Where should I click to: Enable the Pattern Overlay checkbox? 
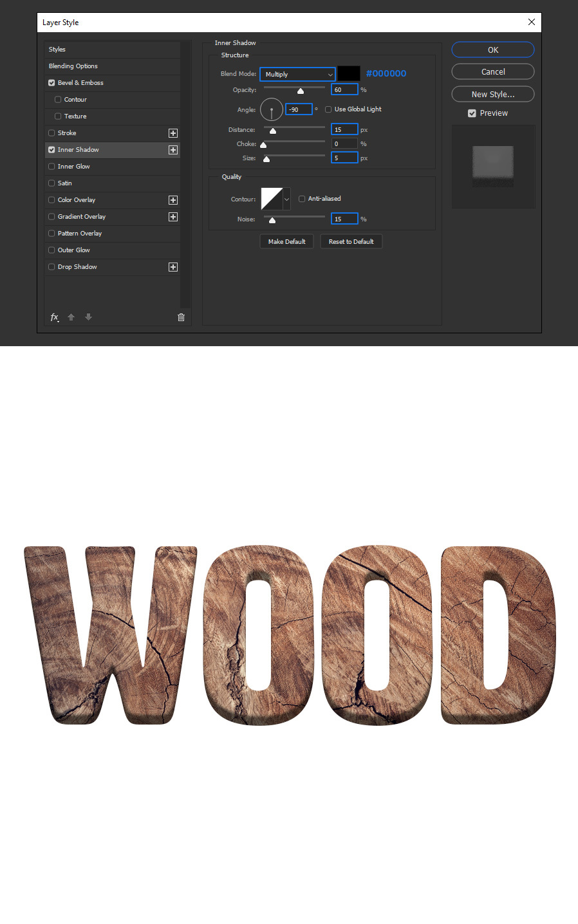tap(51, 234)
